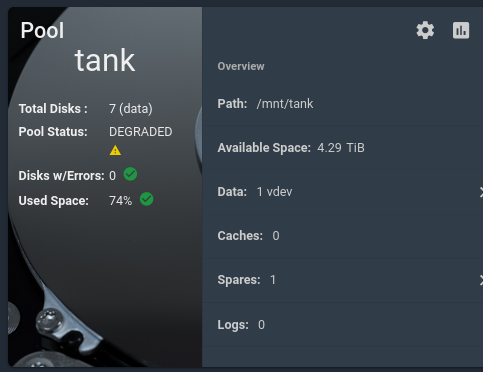The height and width of the screenshot is (372, 483).
Task: Click green checkmark beside Disks w/Errors
Action: [130, 174]
